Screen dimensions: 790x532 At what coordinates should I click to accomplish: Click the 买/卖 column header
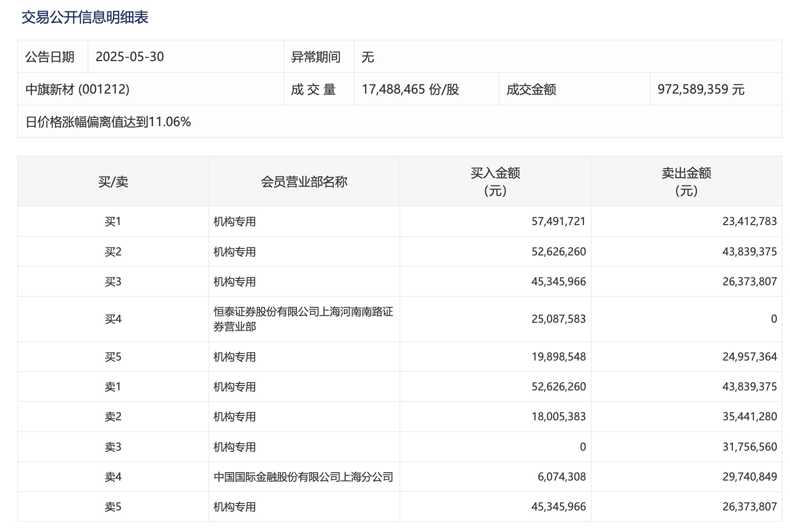click(113, 182)
